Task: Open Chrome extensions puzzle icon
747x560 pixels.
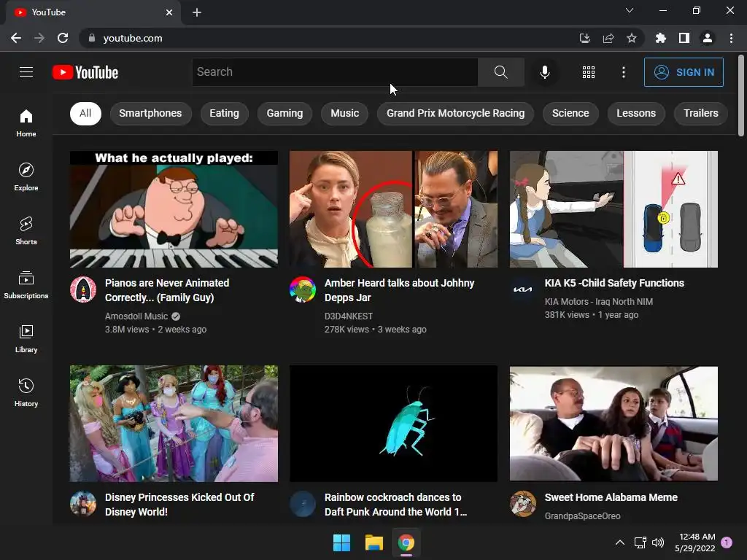Action: tap(660, 38)
